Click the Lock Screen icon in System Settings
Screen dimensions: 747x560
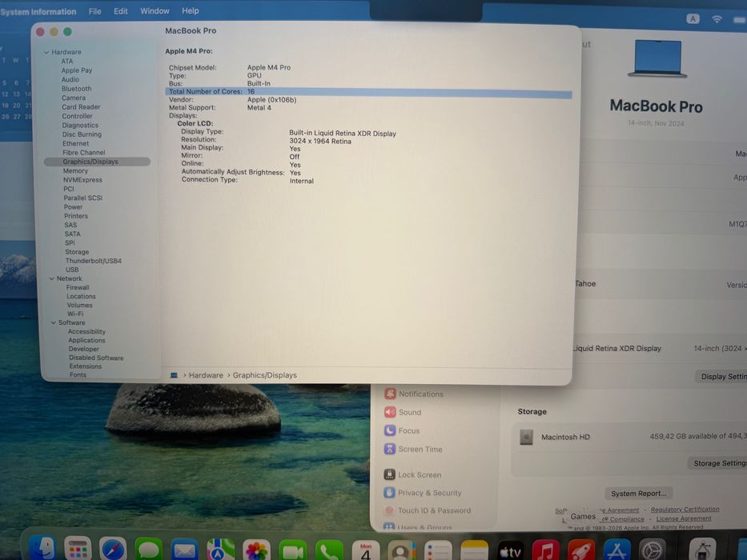389,474
